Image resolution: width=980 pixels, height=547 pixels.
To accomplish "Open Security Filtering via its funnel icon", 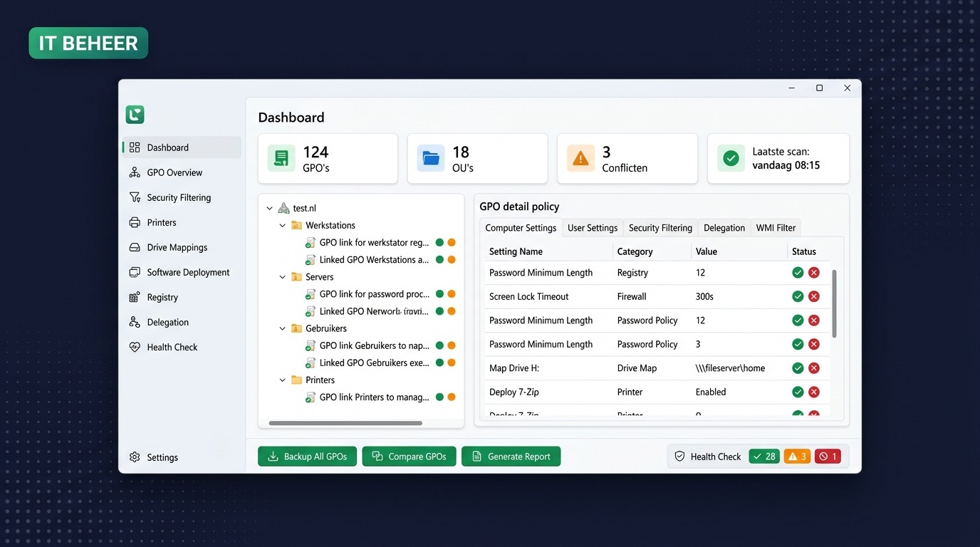I will (135, 197).
